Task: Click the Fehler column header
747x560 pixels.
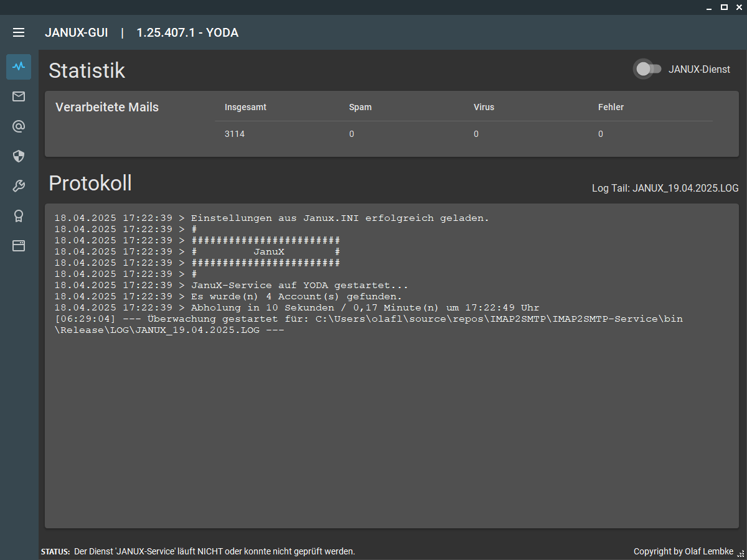Action: click(x=611, y=107)
